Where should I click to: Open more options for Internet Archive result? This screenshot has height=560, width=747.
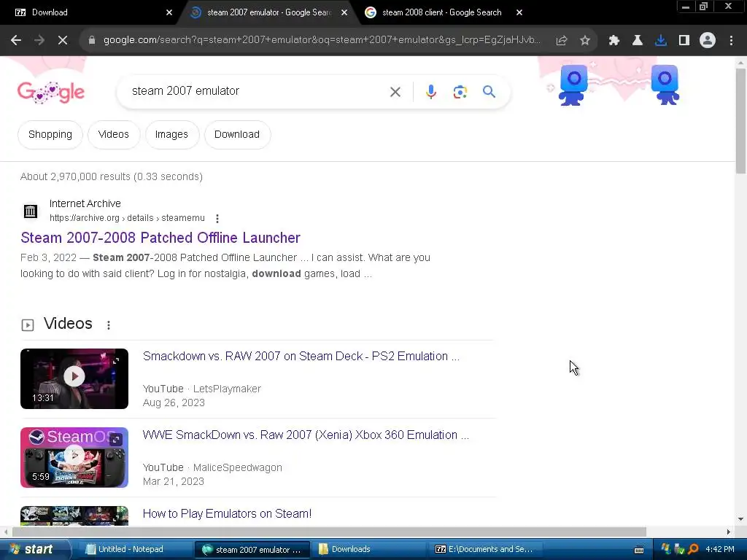coord(217,219)
